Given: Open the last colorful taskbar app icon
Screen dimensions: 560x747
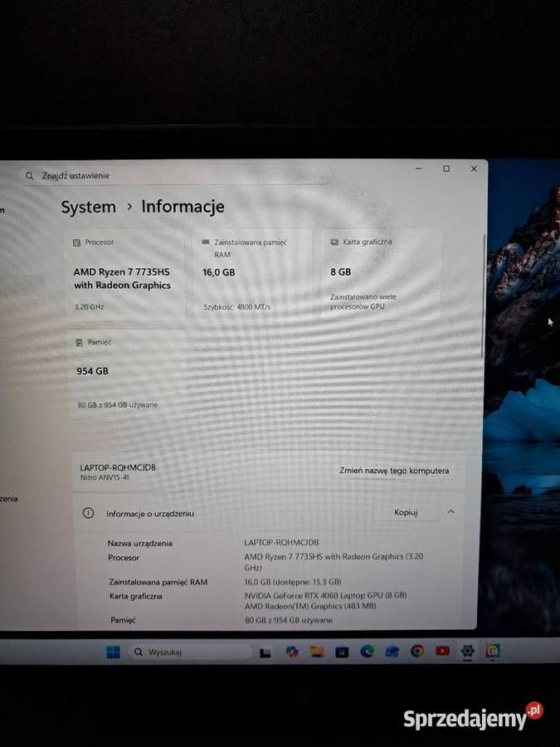Looking at the screenshot, I should point(492,650).
